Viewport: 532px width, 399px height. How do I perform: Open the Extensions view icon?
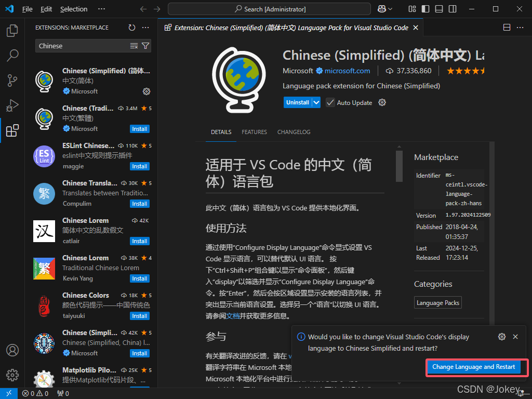pyautogui.click(x=12, y=130)
